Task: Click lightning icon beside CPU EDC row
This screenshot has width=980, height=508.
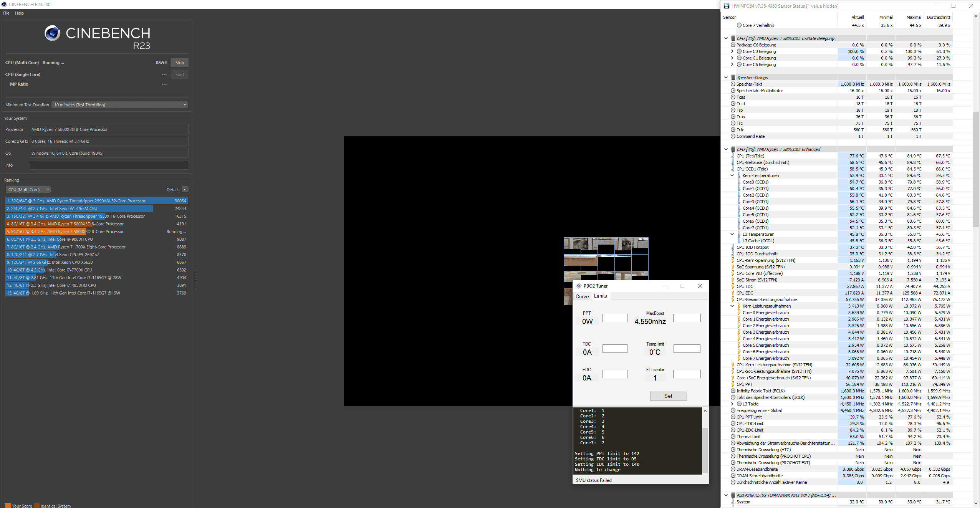Action: click(733, 293)
